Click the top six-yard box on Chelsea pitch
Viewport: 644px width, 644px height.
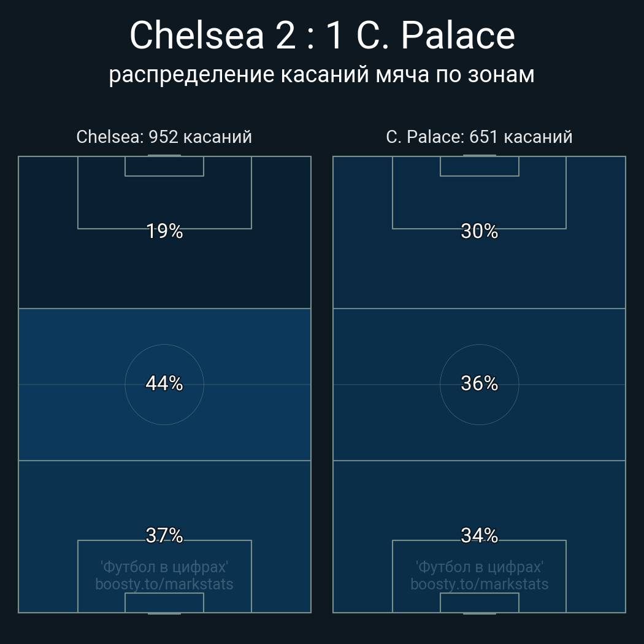coord(164,166)
